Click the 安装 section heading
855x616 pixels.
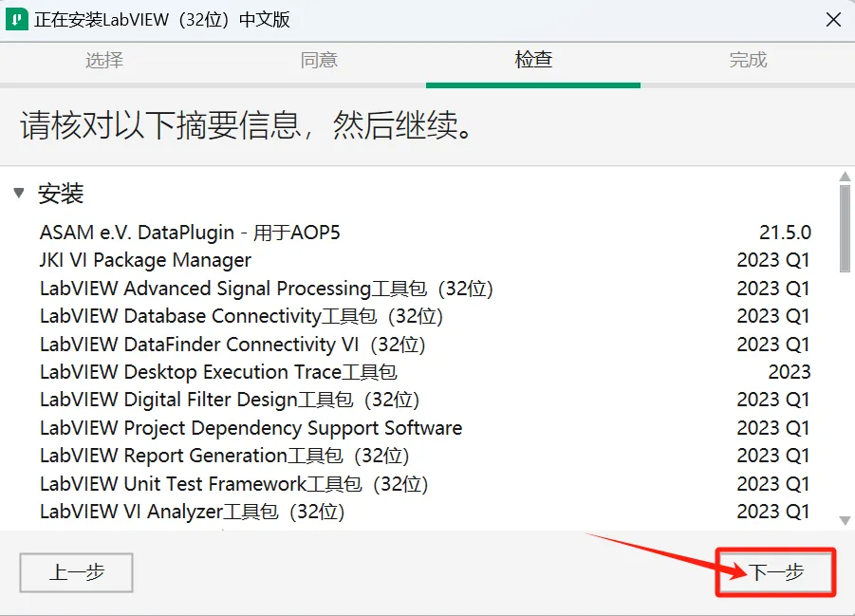[x=61, y=194]
